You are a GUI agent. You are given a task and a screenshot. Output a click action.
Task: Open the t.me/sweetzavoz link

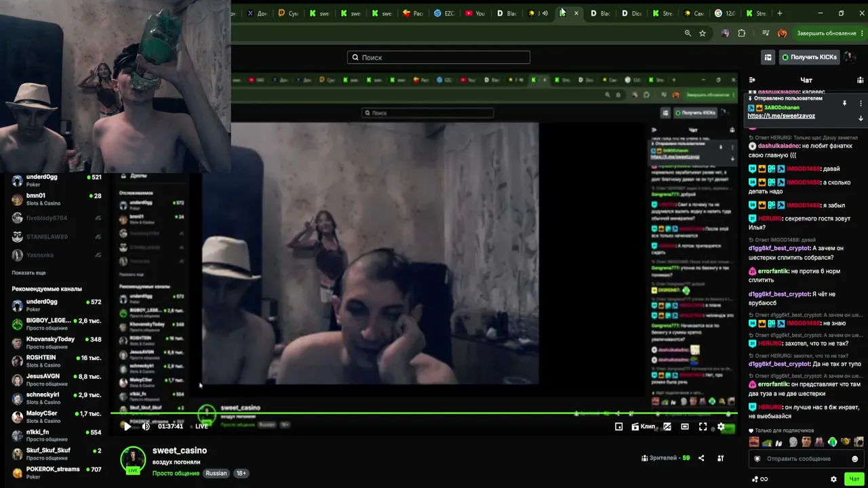[x=781, y=116]
